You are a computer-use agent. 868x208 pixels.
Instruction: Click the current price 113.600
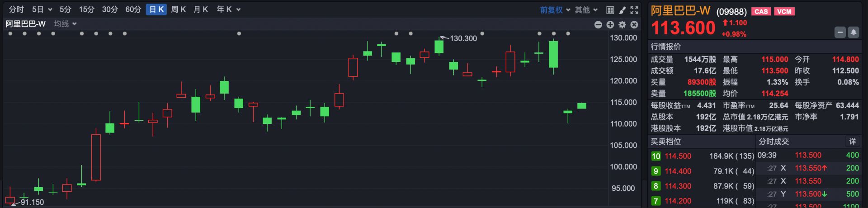(x=683, y=28)
